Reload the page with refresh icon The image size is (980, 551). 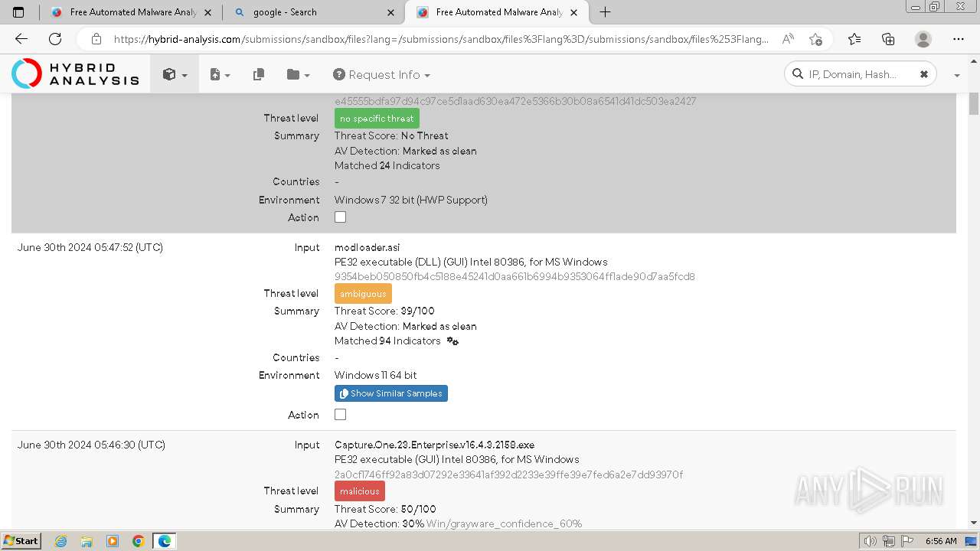point(55,39)
